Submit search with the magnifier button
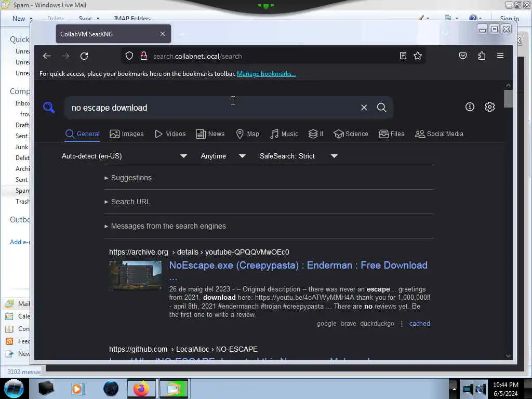 [x=382, y=108]
